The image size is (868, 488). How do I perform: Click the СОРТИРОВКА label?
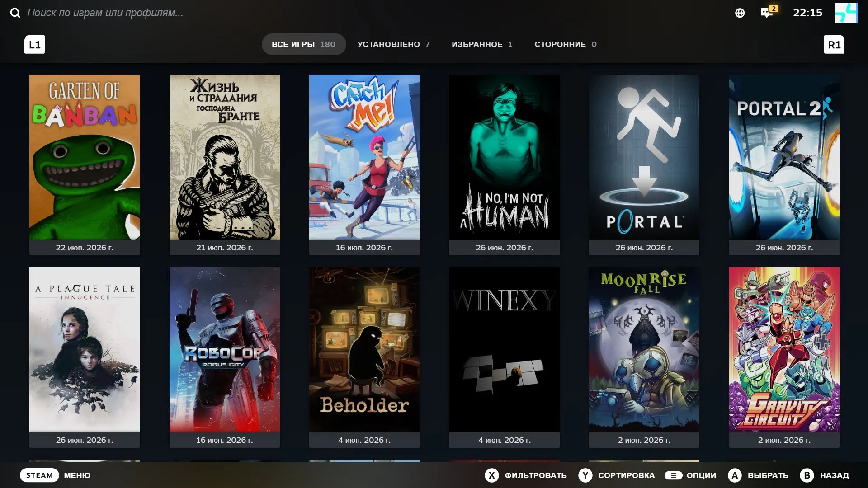coord(627,475)
